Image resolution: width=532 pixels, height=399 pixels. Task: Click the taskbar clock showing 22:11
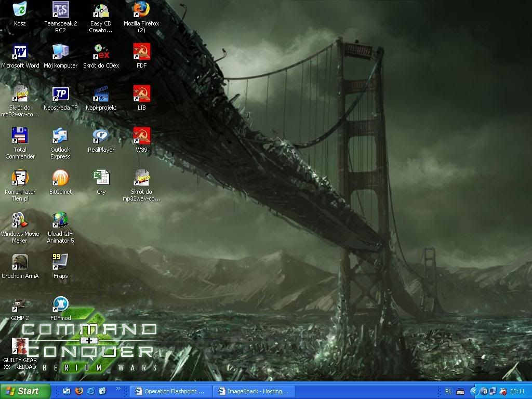[517, 391]
